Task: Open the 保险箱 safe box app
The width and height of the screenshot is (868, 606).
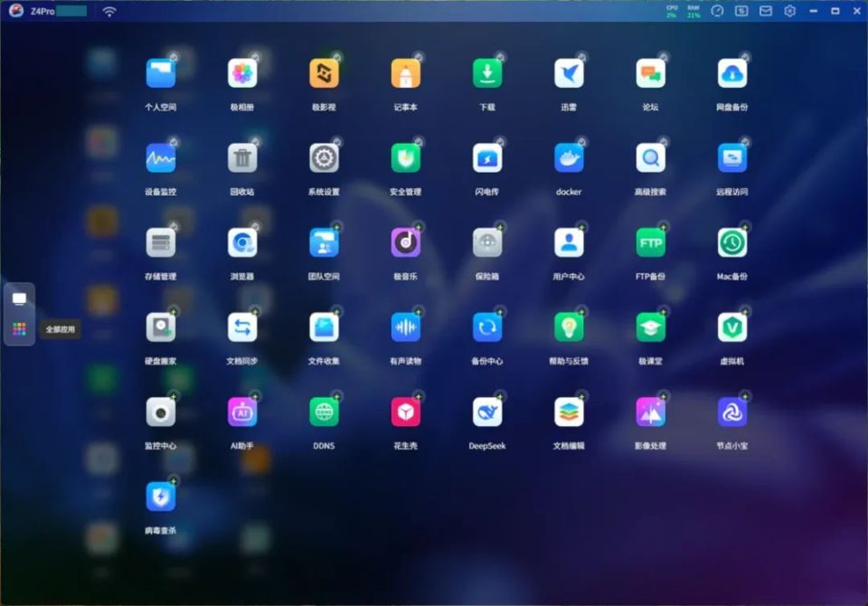Action: 487,243
